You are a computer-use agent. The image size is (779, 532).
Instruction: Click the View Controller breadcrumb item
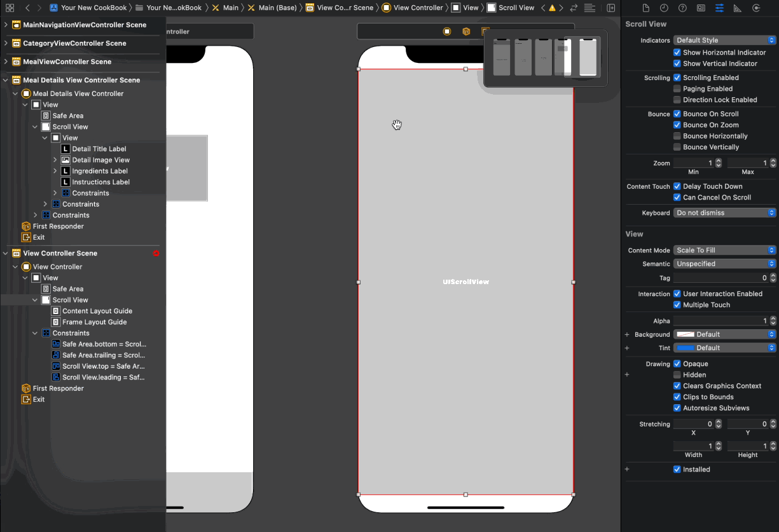pyautogui.click(x=412, y=8)
